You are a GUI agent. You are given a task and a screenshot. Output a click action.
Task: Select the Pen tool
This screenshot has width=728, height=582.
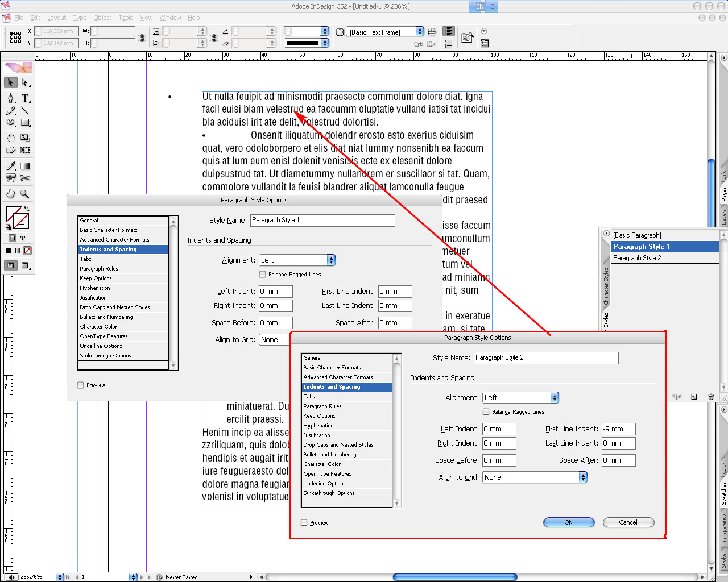point(10,98)
